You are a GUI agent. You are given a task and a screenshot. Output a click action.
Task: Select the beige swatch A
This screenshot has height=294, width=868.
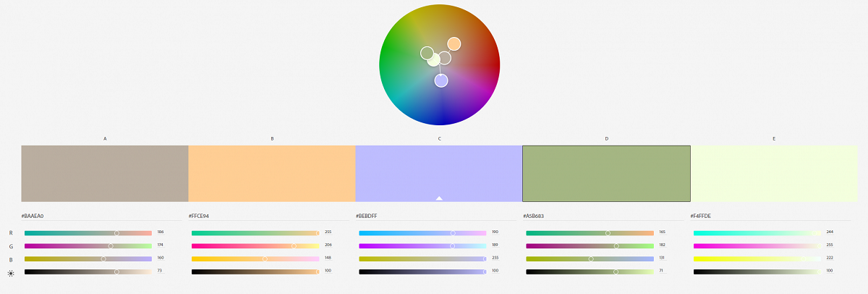click(x=105, y=173)
